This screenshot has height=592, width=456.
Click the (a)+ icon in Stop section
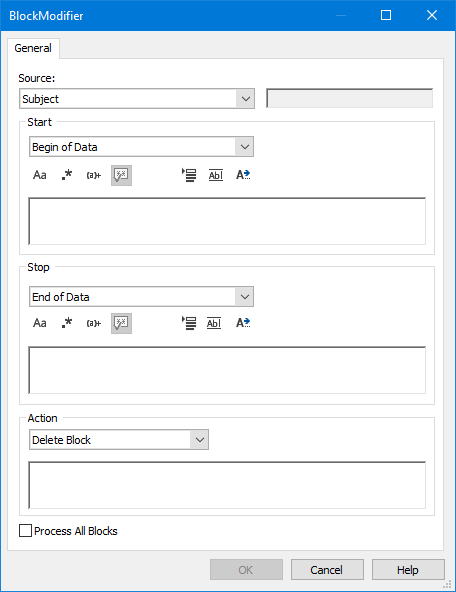[x=94, y=323]
